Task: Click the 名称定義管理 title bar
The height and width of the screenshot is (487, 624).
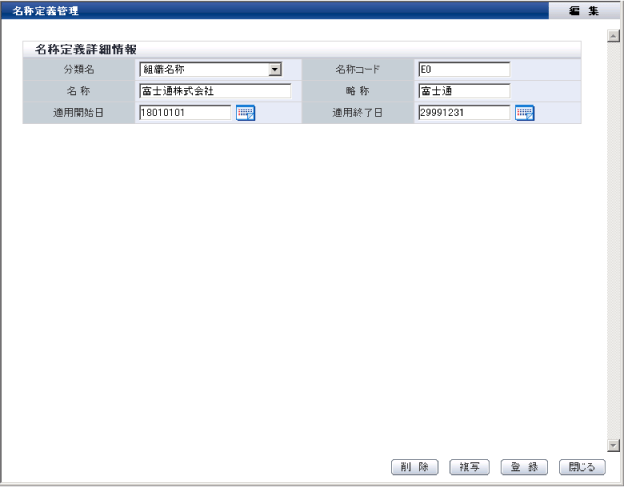Action: tap(275, 11)
